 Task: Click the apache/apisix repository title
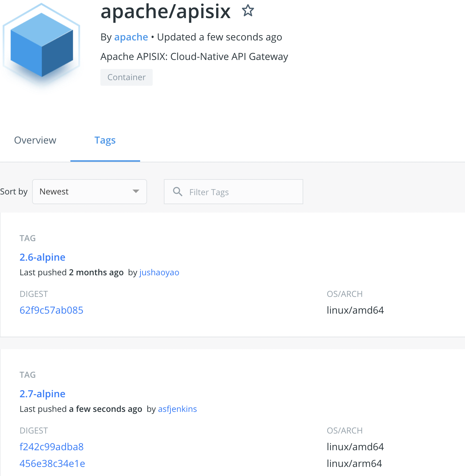point(166,11)
